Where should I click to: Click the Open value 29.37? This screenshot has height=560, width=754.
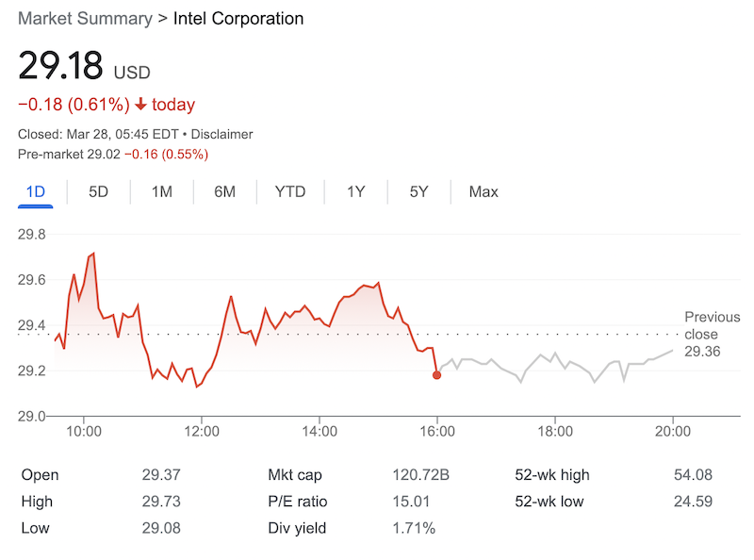coord(161,475)
